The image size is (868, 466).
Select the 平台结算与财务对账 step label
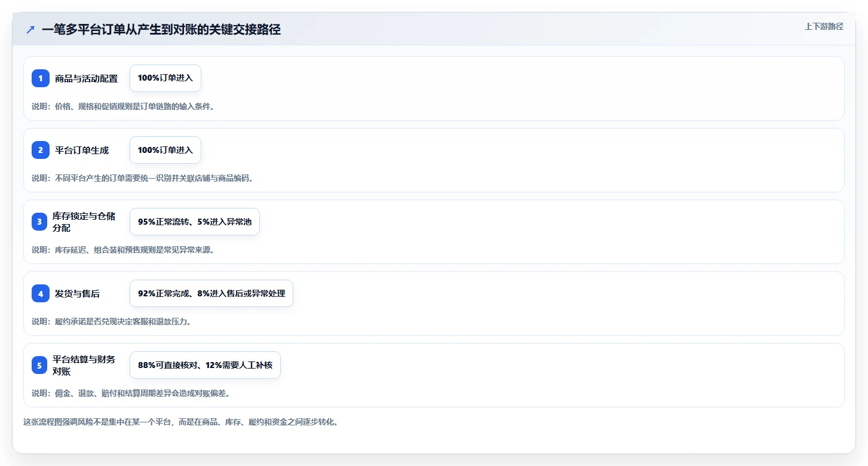(x=84, y=365)
